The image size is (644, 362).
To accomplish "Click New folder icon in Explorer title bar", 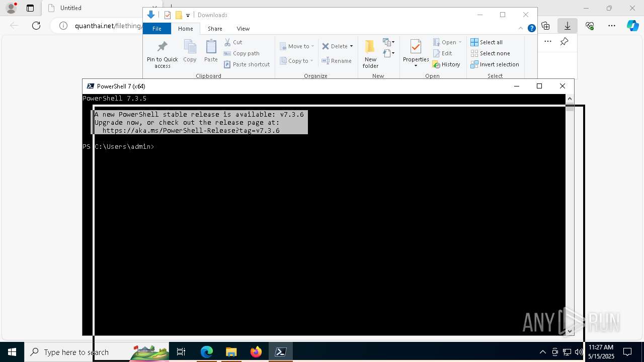I will pos(178,15).
